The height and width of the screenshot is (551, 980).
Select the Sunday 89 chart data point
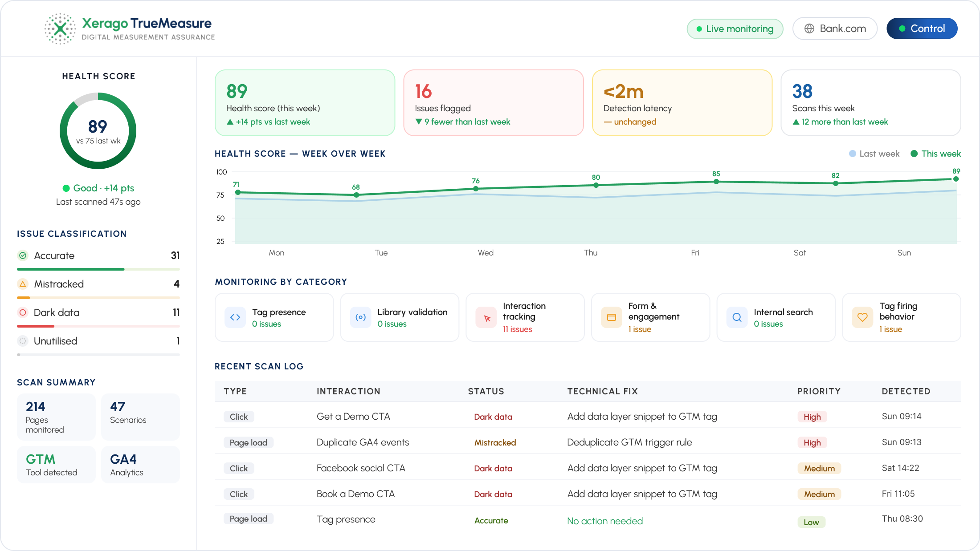coord(955,179)
